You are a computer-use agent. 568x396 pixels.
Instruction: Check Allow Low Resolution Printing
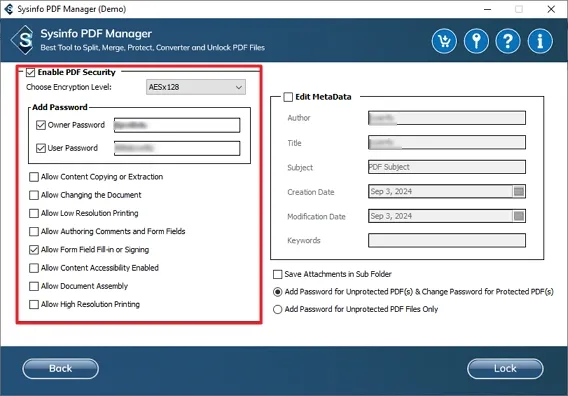(x=34, y=213)
